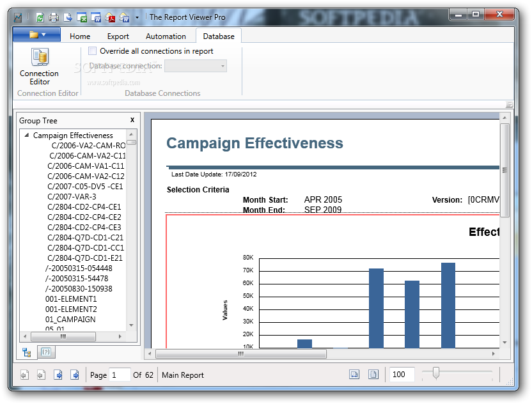
Task: Go to last page arrow icon
Action: pyautogui.click(x=75, y=375)
